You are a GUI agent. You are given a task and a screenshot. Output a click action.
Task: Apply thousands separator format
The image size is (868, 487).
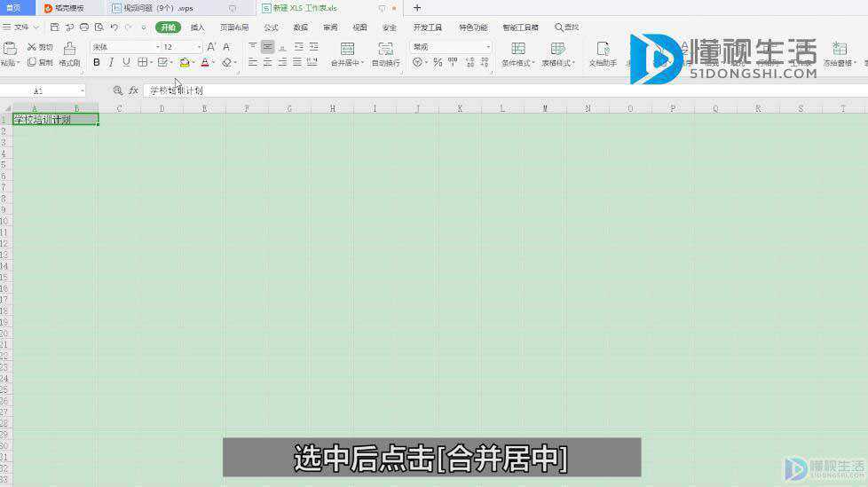[x=453, y=62]
